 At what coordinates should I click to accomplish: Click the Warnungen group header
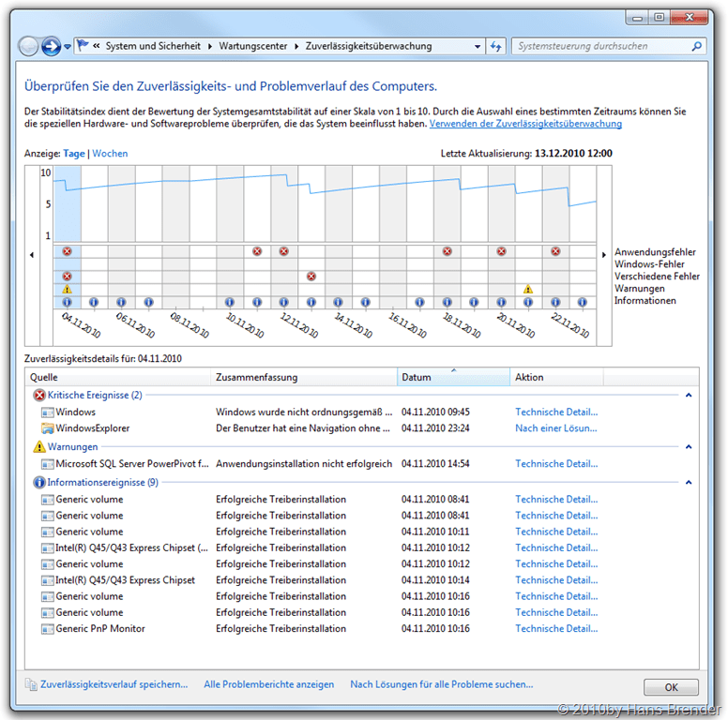73,447
